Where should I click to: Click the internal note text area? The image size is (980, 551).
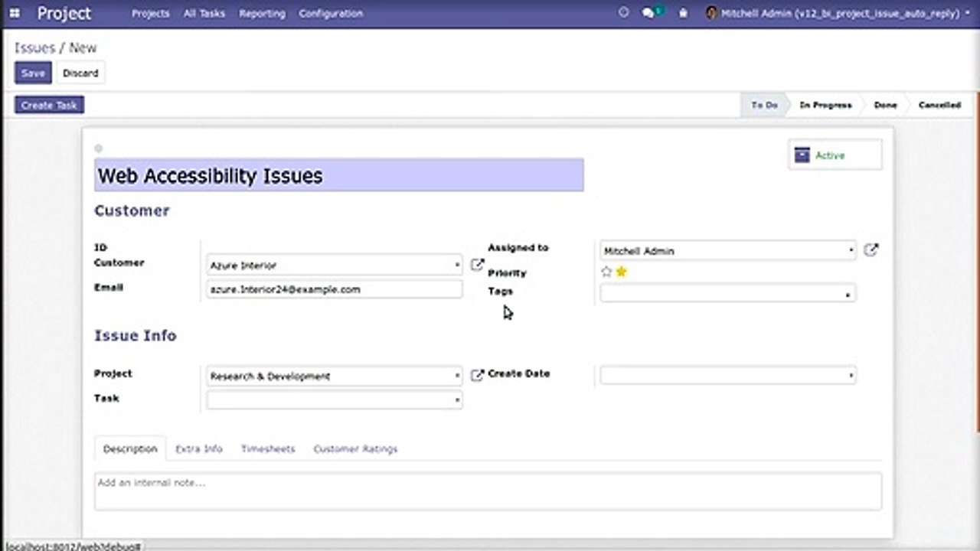[x=488, y=491]
